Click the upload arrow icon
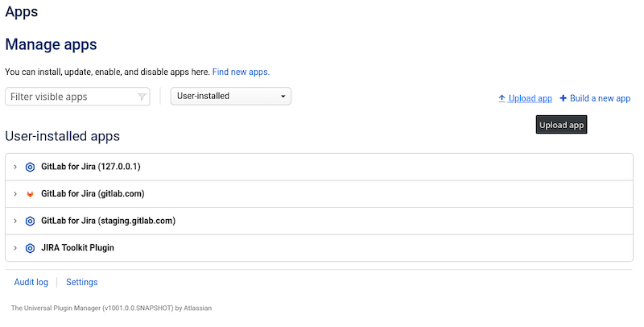644x327 pixels. pos(502,98)
